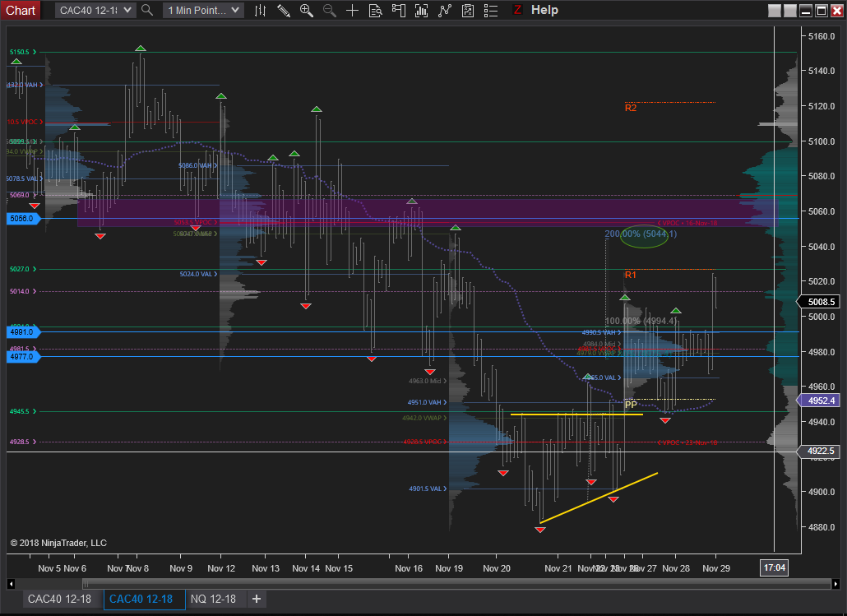Open the properties list icon

coord(490,10)
